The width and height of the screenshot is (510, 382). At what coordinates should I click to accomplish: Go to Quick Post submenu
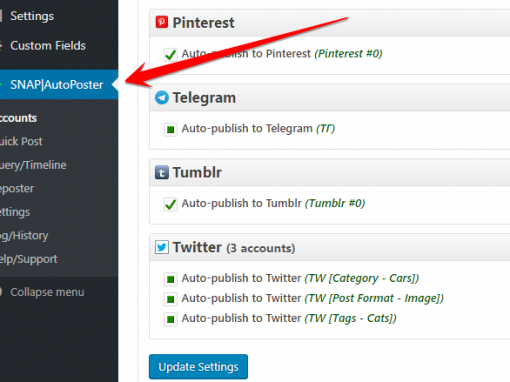21,141
